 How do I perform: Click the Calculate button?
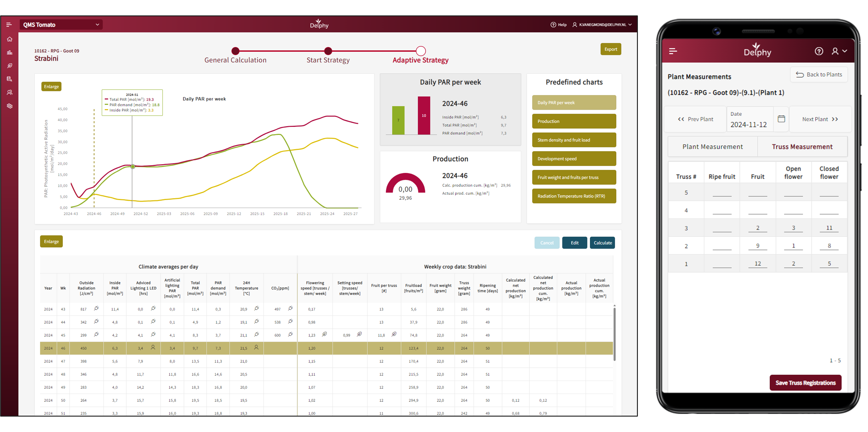(x=602, y=243)
